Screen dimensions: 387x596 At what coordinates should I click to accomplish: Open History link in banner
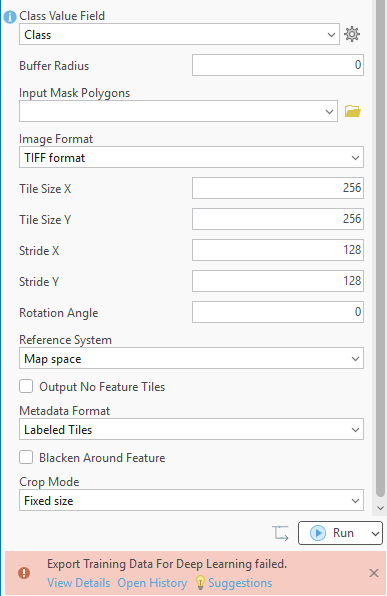click(152, 583)
